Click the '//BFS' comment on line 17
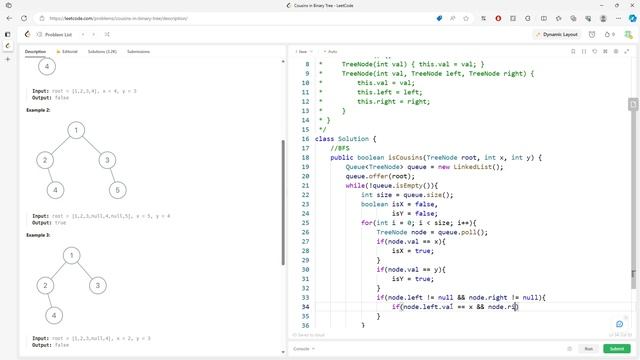 pyautogui.click(x=340, y=148)
